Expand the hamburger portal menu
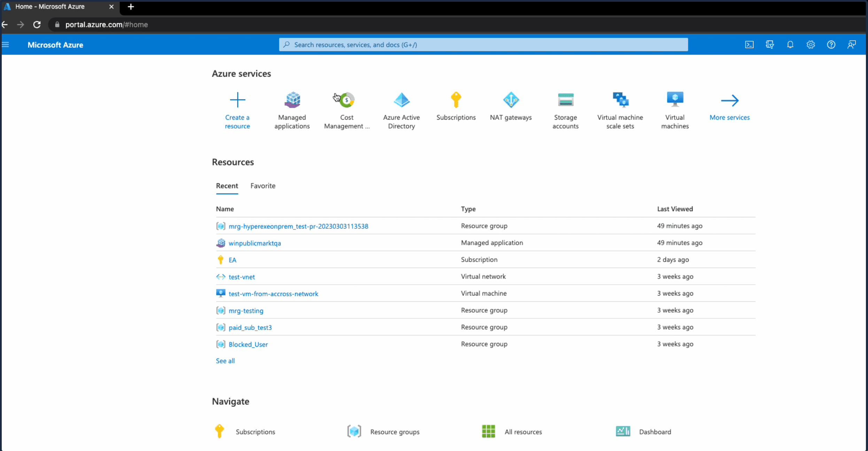This screenshot has height=451, width=868. coord(6,45)
